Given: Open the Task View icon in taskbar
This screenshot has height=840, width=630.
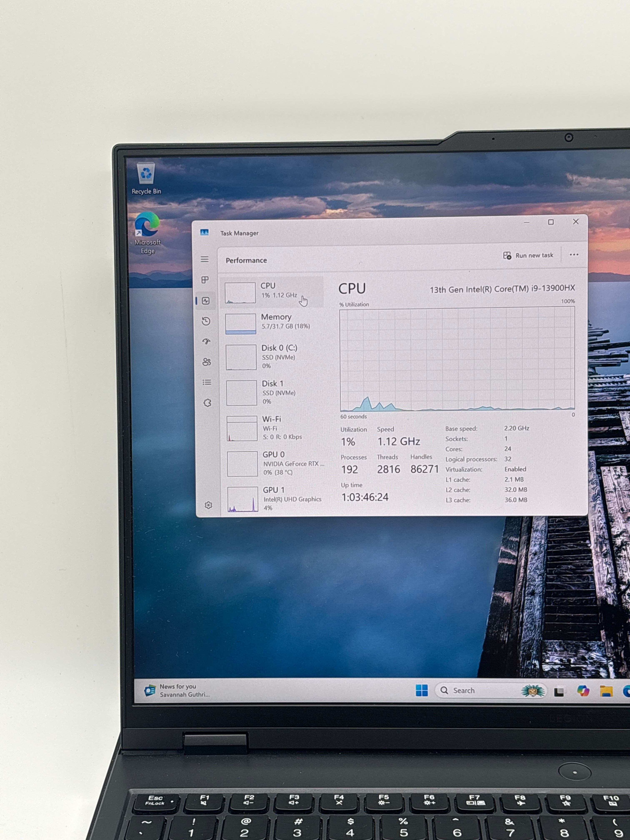Looking at the screenshot, I should 559,691.
